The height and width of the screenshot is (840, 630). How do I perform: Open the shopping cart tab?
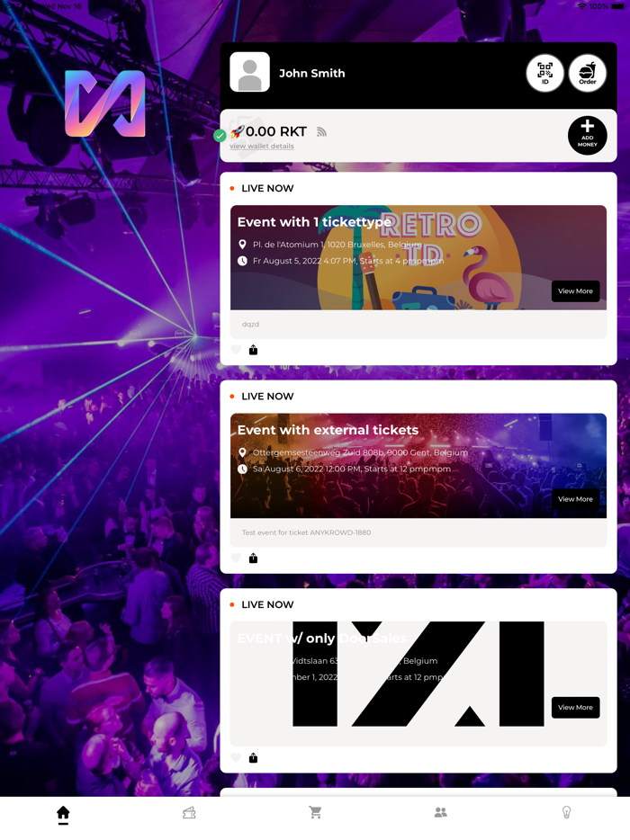pyautogui.click(x=315, y=813)
